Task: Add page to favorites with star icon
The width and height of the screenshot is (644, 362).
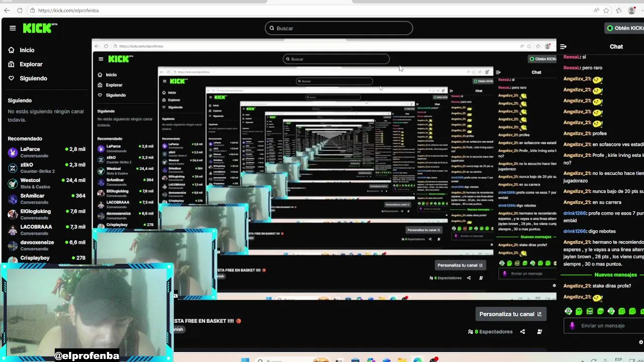Action: 607,10
